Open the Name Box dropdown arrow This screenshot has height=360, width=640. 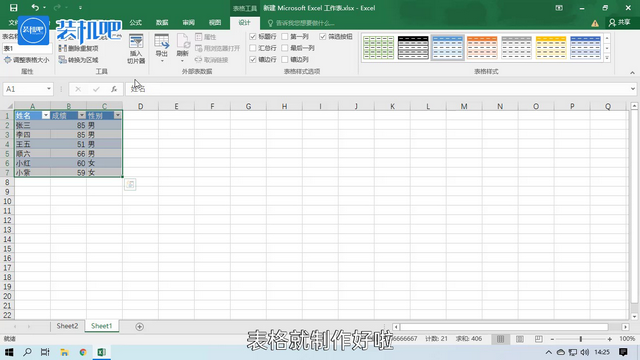click(x=49, y=89)
